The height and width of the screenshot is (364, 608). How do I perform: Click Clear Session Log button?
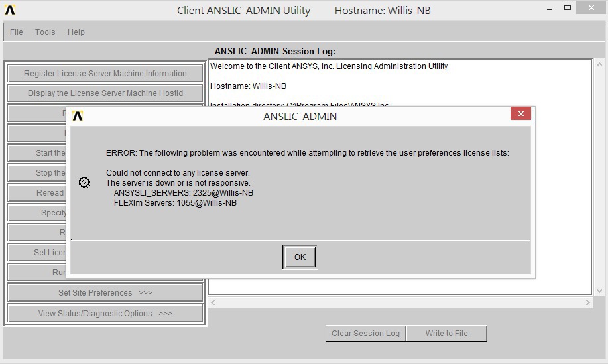[365, 334]
